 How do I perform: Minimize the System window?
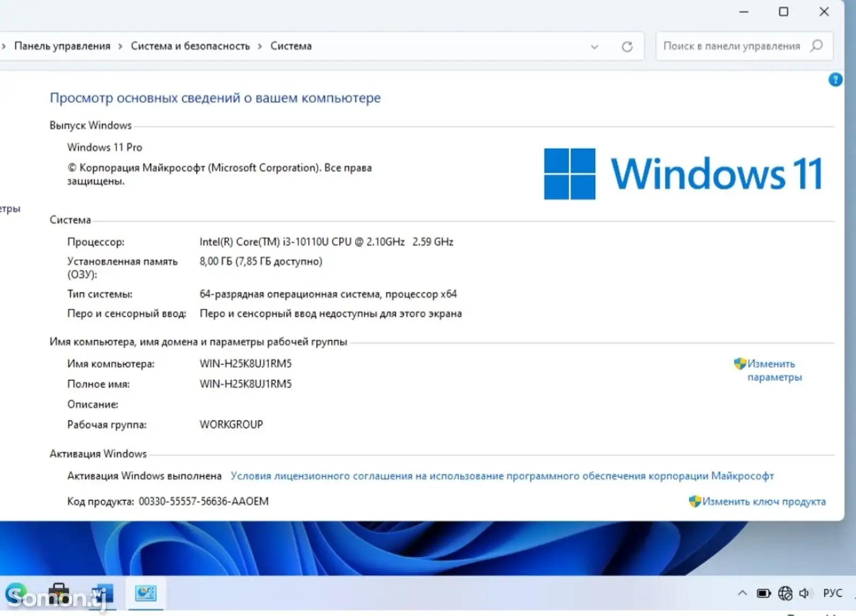tap(744, 11)
